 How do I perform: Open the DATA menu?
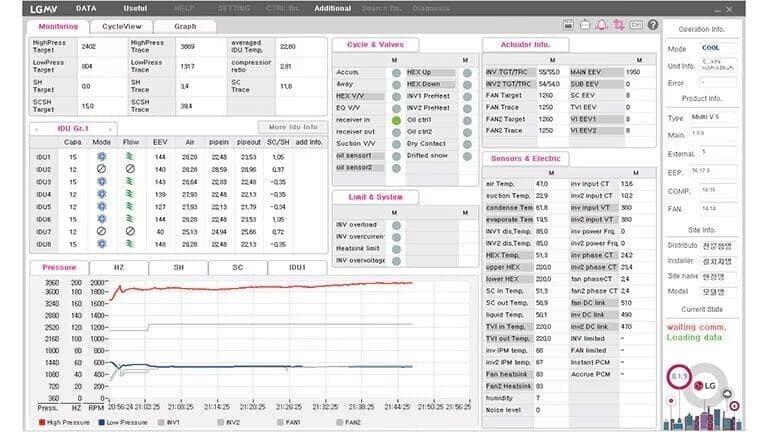[x=86, y=8]
